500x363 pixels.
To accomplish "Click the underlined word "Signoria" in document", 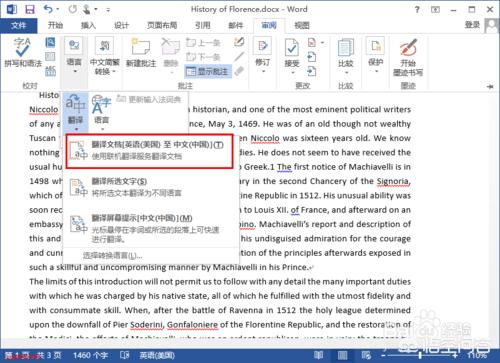I will point(393,181).
